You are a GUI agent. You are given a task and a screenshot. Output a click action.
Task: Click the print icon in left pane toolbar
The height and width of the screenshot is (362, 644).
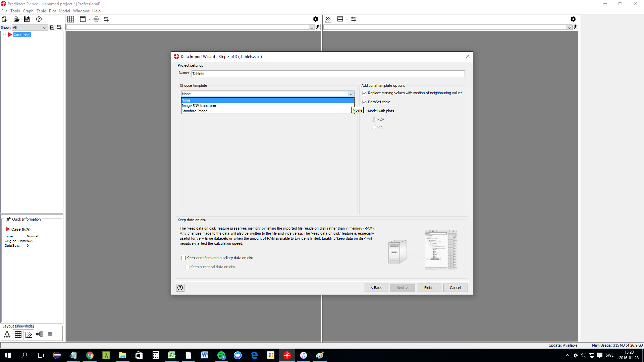[x=96, y=19]
